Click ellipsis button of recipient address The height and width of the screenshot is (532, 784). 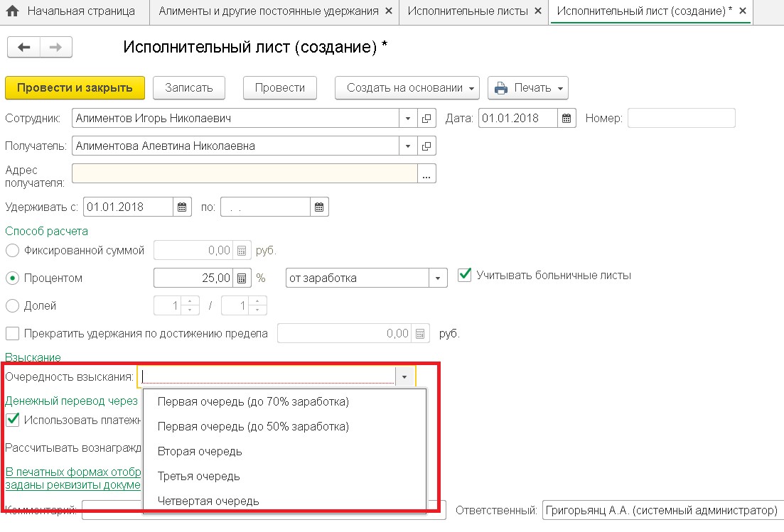point(426,174)
